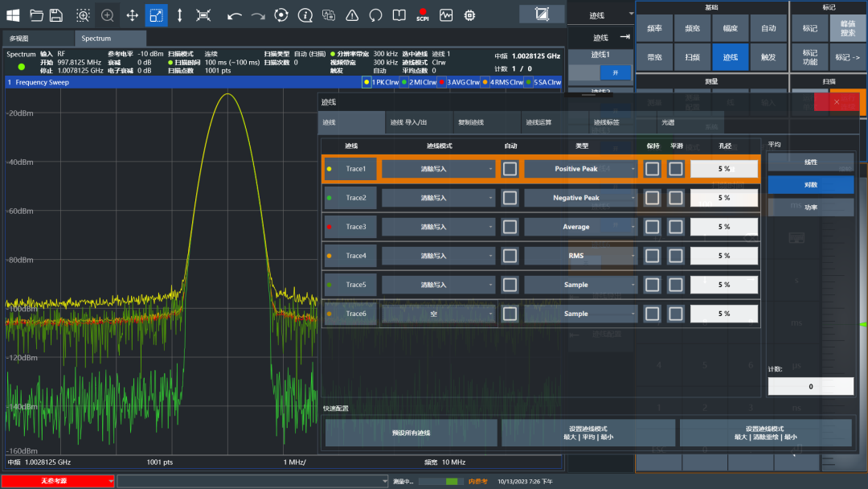Image resolution: width=868 pixels, height=489 pixels.
Task: Switch to the 多视图 tab
Action: (x=38, y=39)
